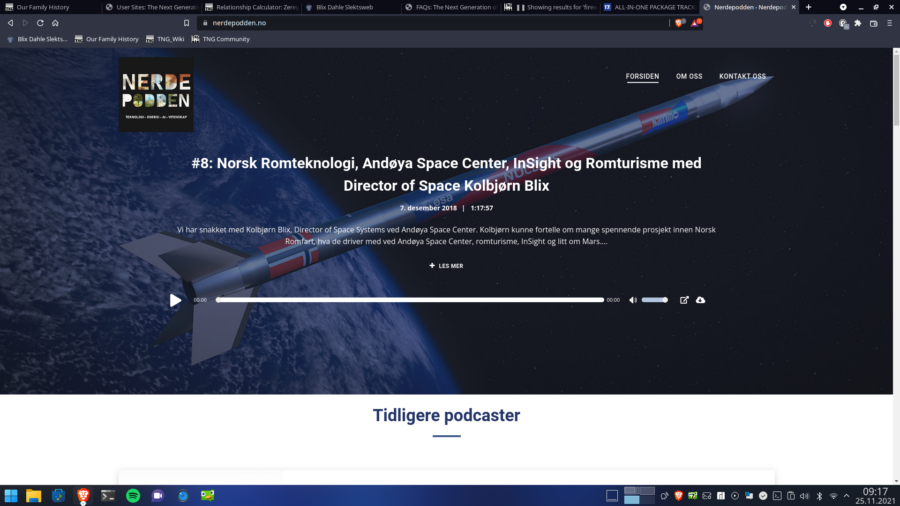Download the episode via cloud icon

pos(700,300)
